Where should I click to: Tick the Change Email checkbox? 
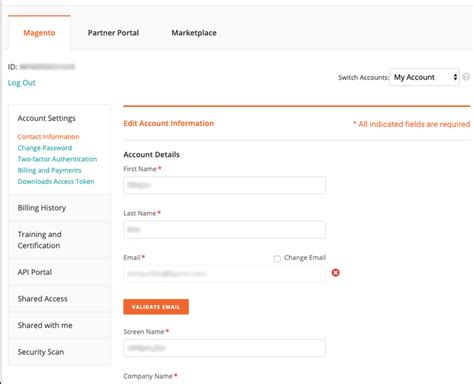[x=277, y=259]
